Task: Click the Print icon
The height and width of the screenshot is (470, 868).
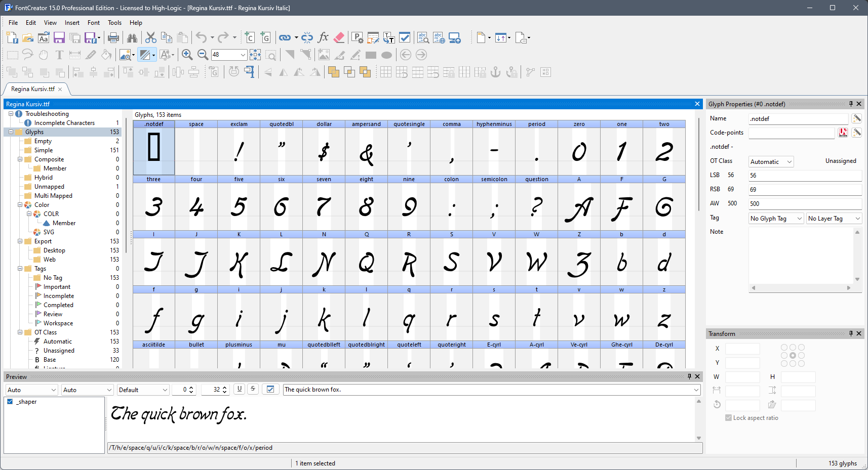Action: coord(113,37)
